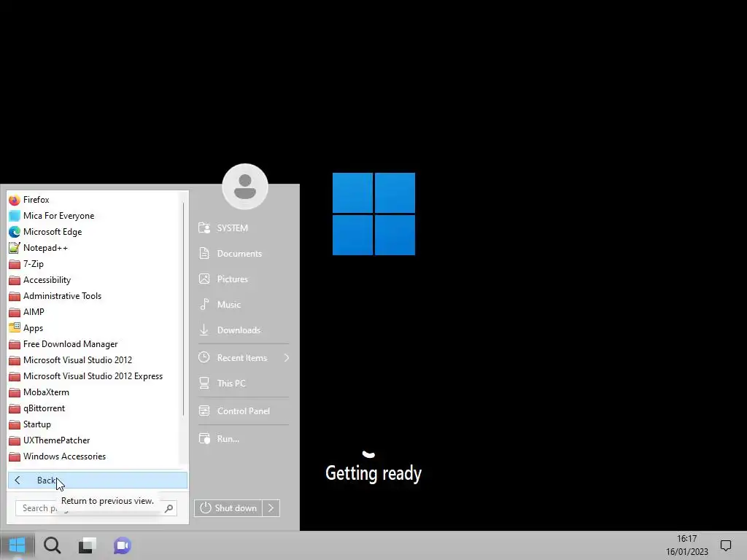Launch Mica For Everyone
This screenshot has width=747, height=560.
tap(93, 216)
